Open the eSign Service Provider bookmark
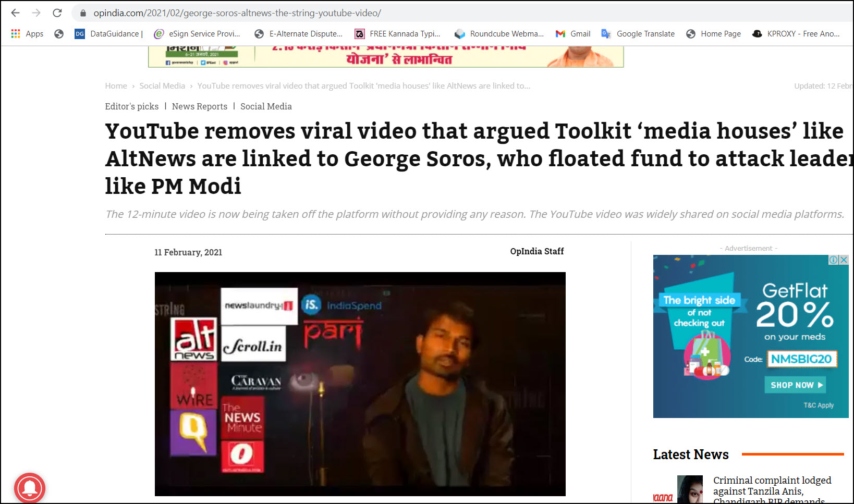This screenshot has height=504, width=854. pos(197,34)
